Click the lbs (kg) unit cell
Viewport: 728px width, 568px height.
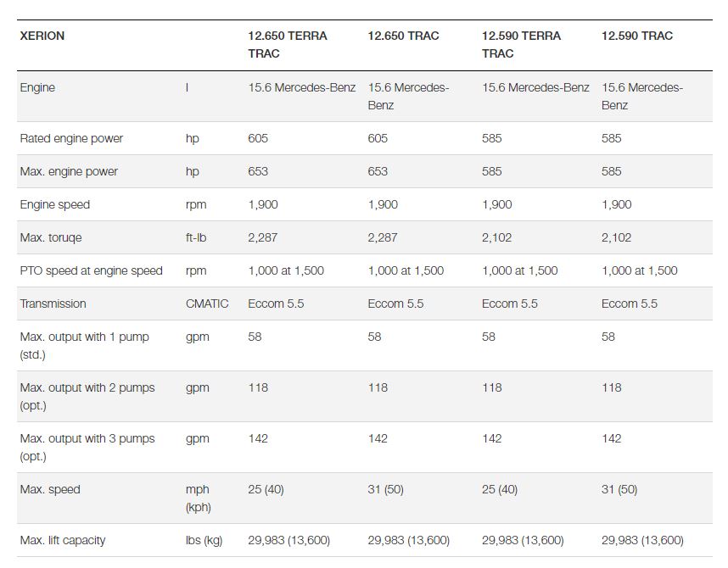click(x=204, y=541)
